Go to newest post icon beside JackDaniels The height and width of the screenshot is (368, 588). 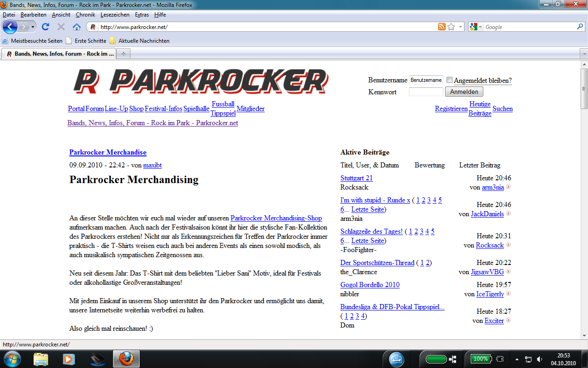tap(509, 214)
